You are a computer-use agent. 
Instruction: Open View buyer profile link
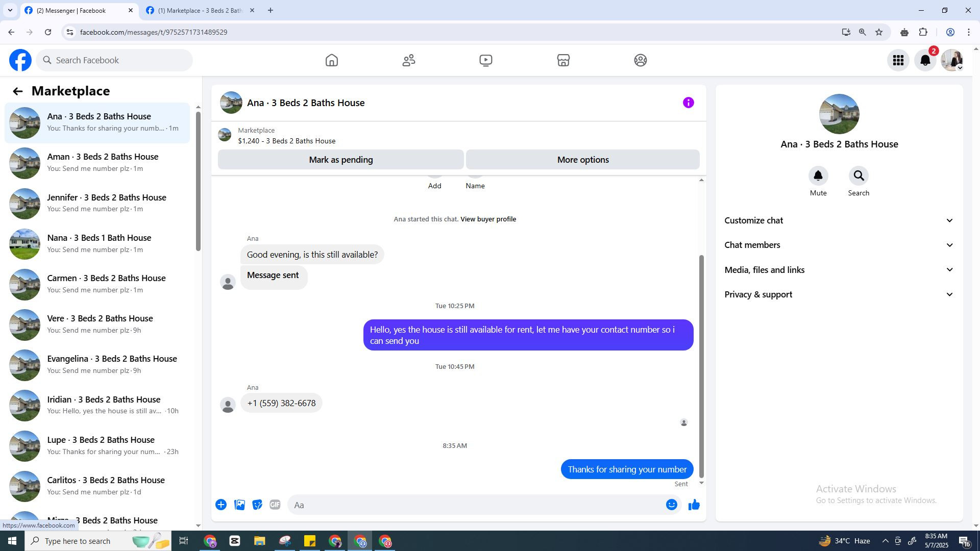click(x=488, y=219)
